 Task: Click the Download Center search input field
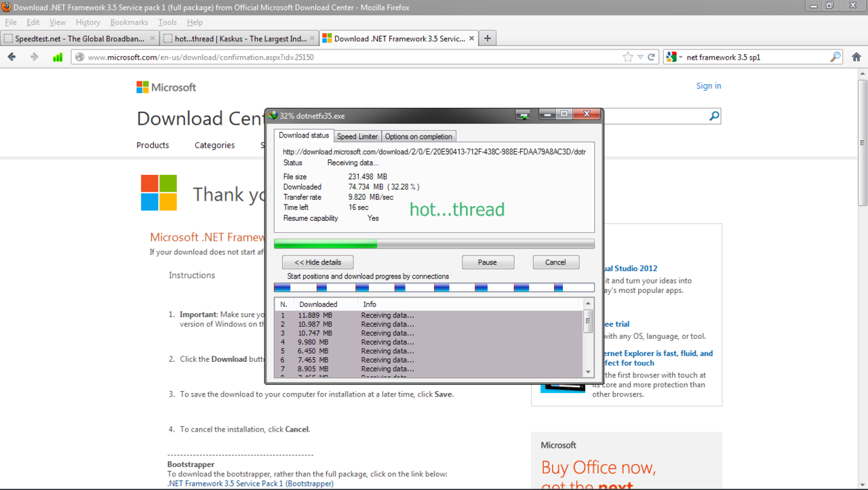click(654, 117)
